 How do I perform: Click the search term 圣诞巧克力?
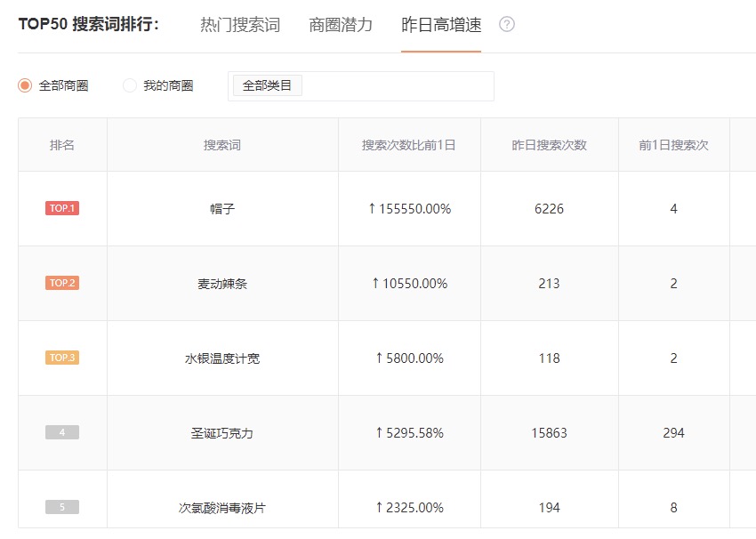coord(222,433)
